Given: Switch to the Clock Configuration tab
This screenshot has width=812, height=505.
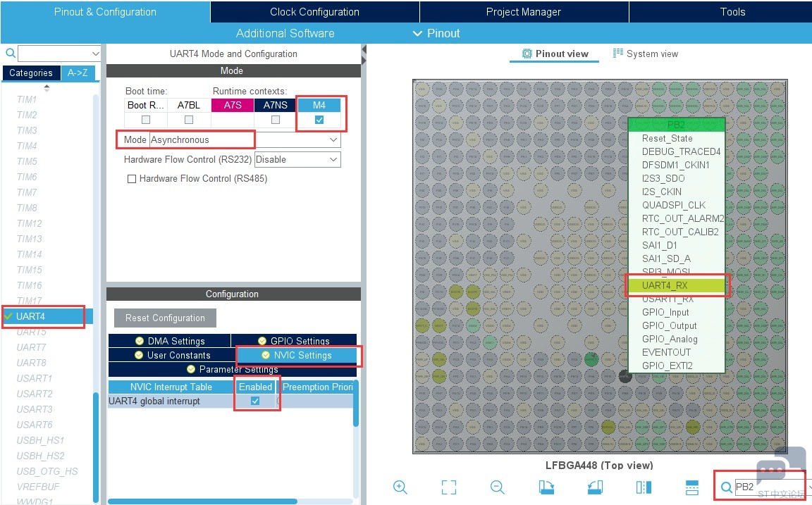Looking at the screenshot, I should (314, 12).
